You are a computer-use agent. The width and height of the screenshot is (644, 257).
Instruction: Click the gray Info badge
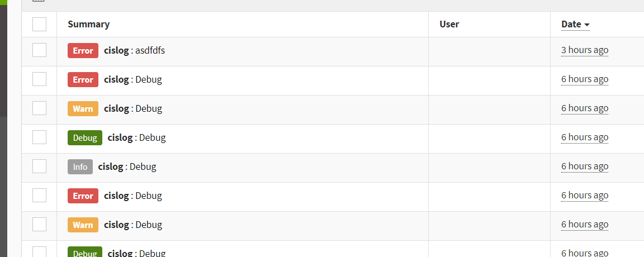(x=80, y=166)
